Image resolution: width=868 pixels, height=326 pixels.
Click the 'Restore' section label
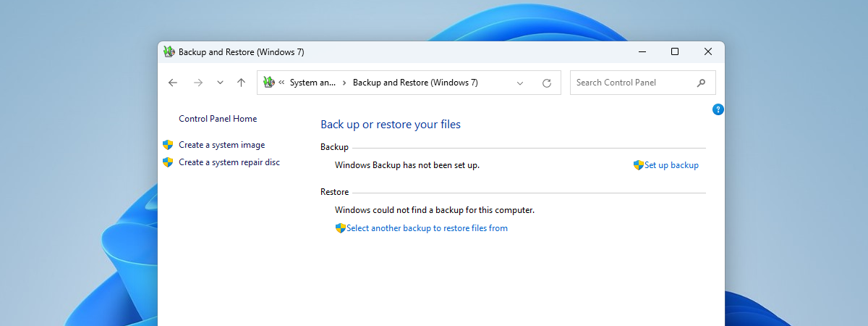(335, 192)
